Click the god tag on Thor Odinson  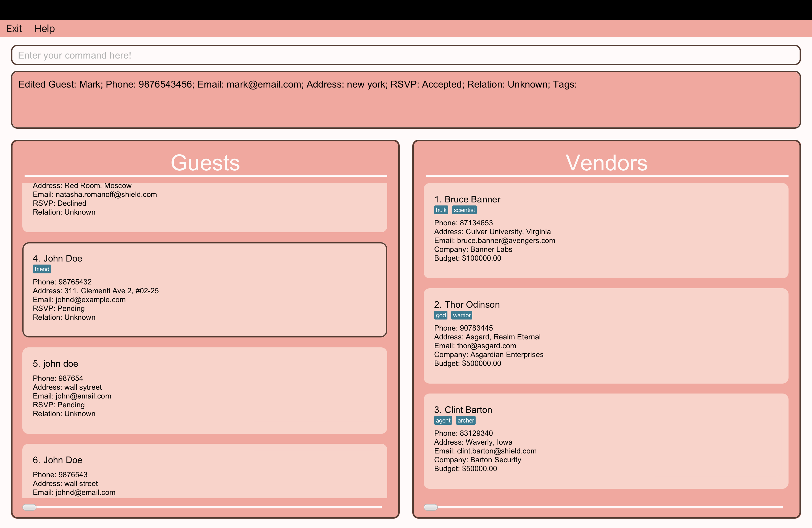point(441,315)
